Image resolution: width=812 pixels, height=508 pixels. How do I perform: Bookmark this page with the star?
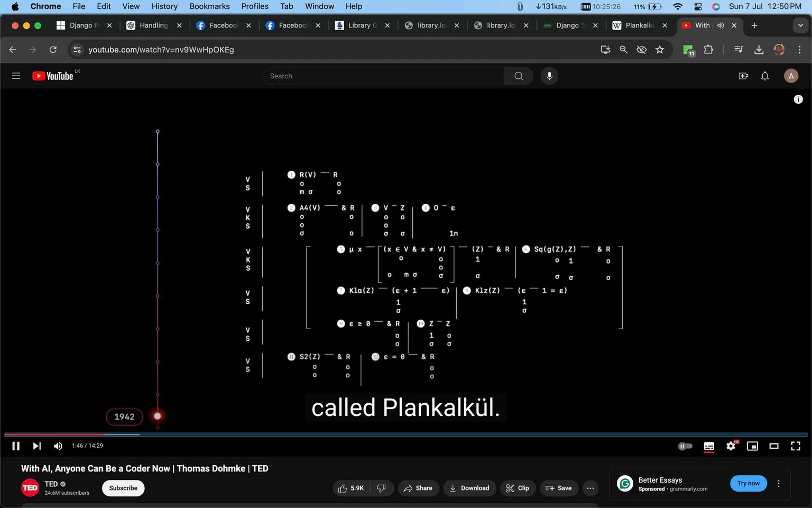click(660, 49)
